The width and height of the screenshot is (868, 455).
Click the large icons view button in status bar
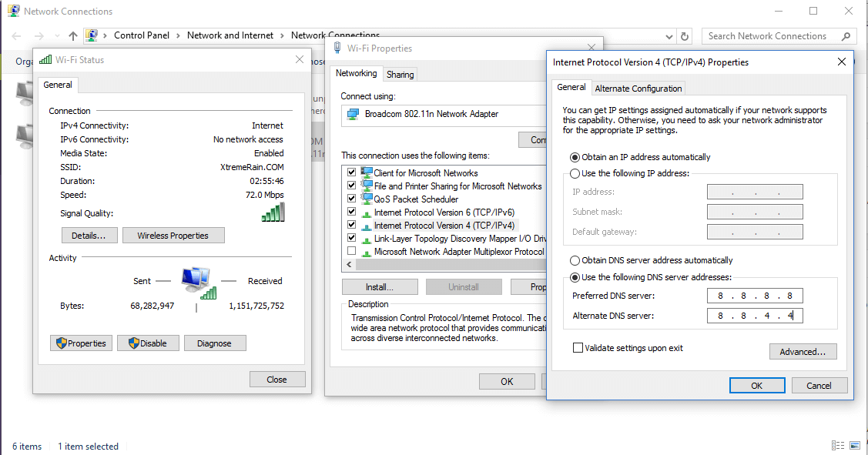tap(856, 446)
